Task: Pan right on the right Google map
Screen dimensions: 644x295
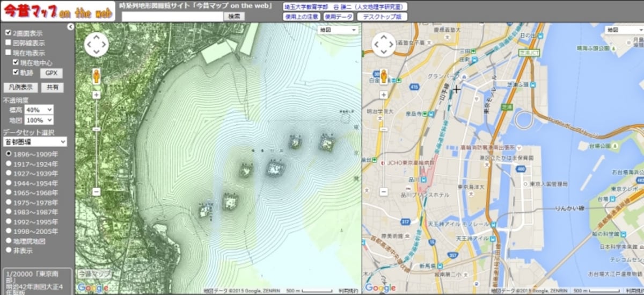Action: (x=392, y=45)
